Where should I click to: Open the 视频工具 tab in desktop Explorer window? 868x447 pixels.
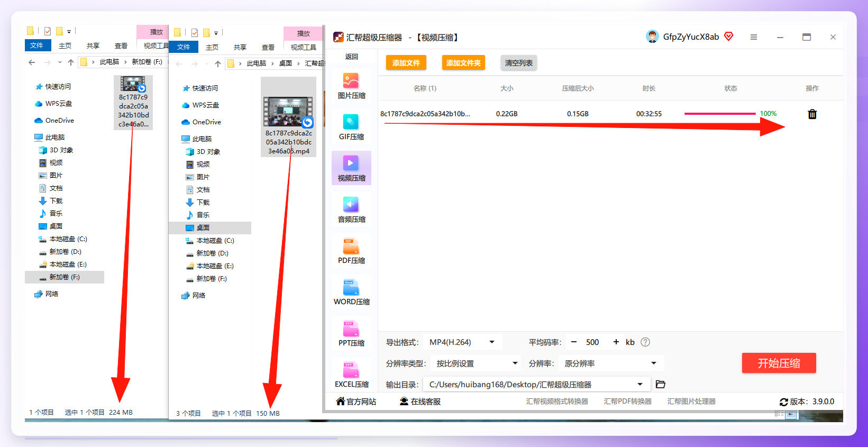(x=304, y=48)
